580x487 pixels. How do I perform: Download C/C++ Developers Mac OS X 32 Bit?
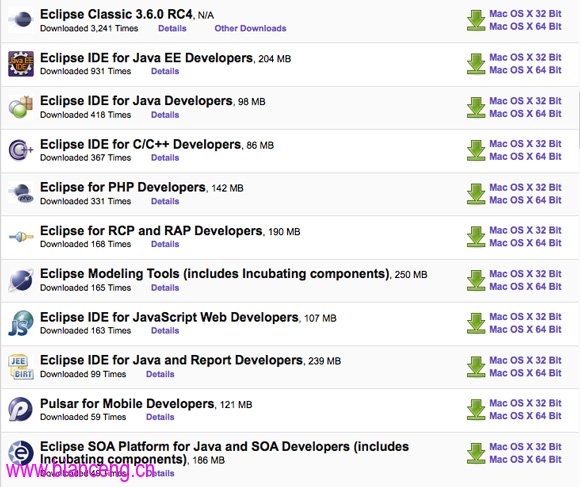525,144
